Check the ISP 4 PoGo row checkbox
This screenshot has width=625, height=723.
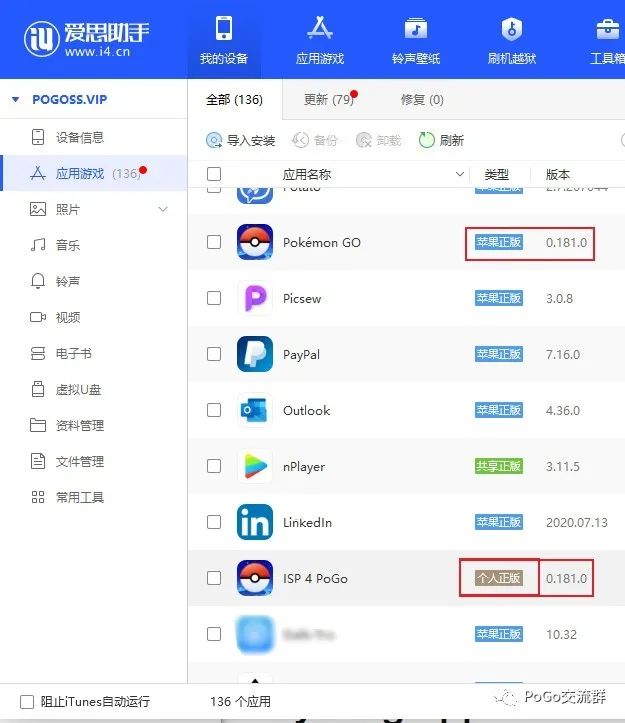coord(214,578)
